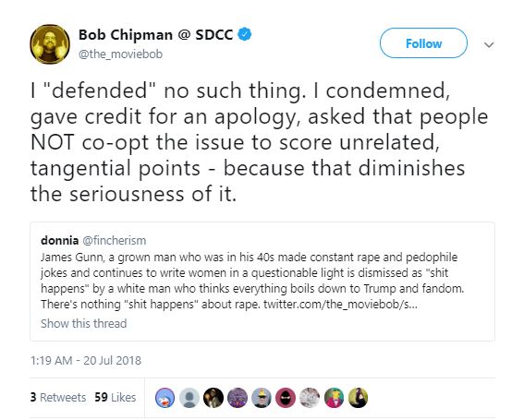The image size is (524, 420).
Task: Open donnia's quoted tweet author name
Action: [60, 240]
